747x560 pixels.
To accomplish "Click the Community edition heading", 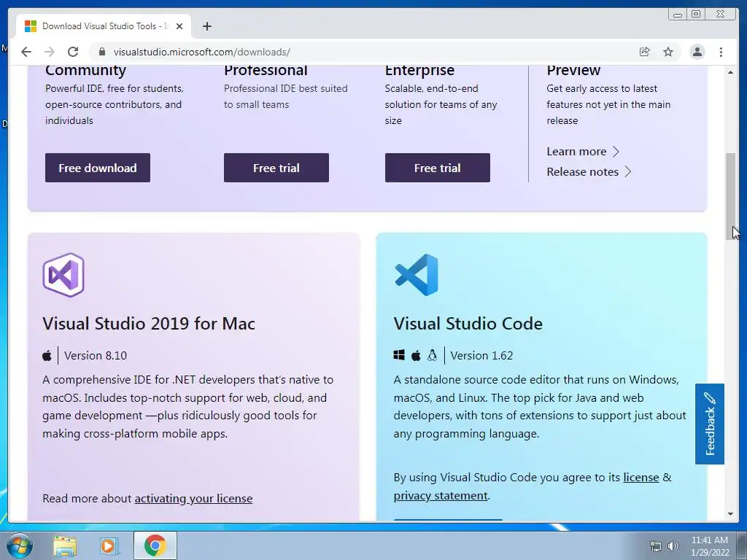I will pyautogui.click(x=86, y=71).
